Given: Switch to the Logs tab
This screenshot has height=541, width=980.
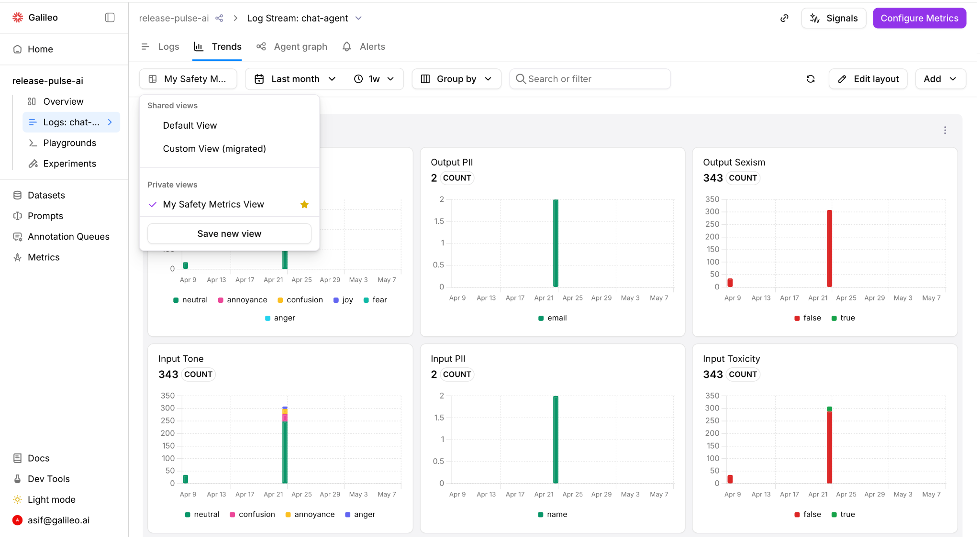Looking at the screenshot, I should 160,46.
